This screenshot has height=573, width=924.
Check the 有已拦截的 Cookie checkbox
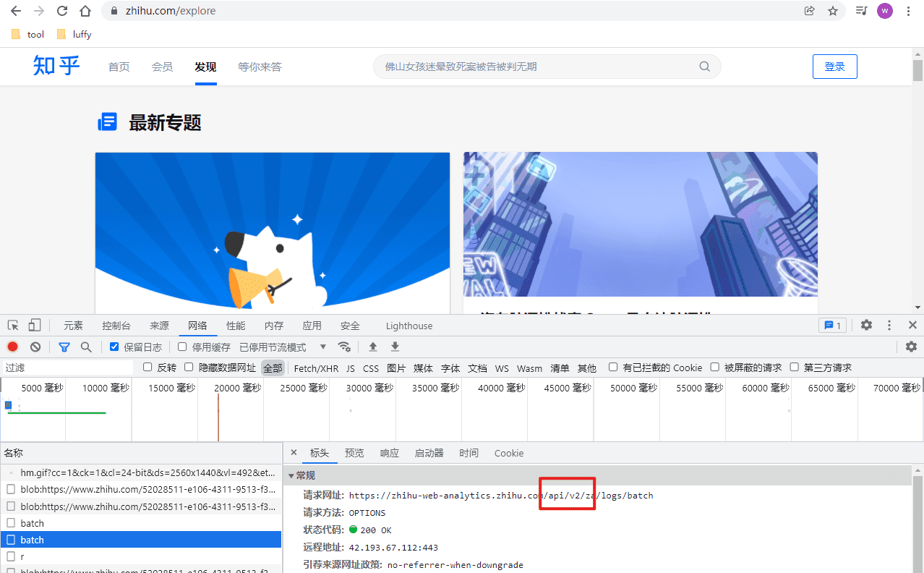613,368
